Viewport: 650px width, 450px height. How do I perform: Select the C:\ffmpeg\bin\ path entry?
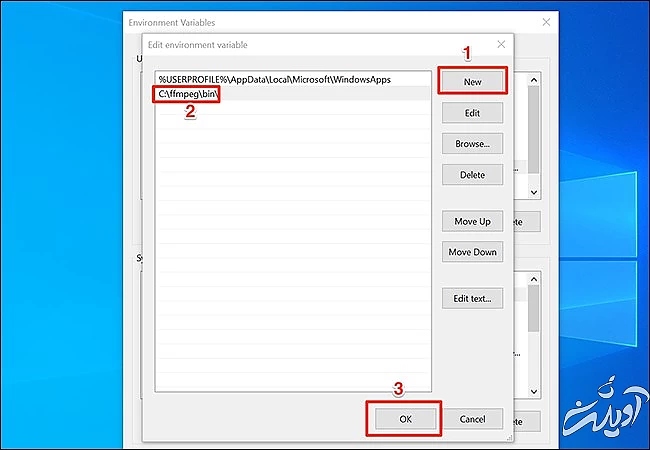tap(189, 93)
